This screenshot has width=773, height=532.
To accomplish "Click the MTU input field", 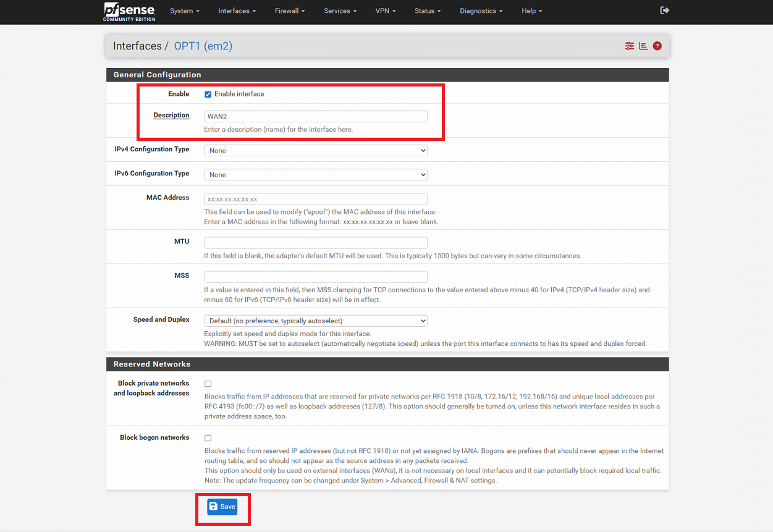I will 316,243.
